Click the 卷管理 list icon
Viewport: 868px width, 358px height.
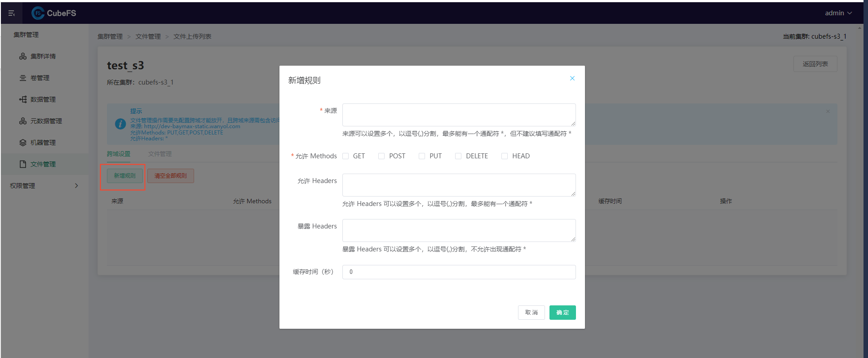pyautogui.click(x=23, y=78)
